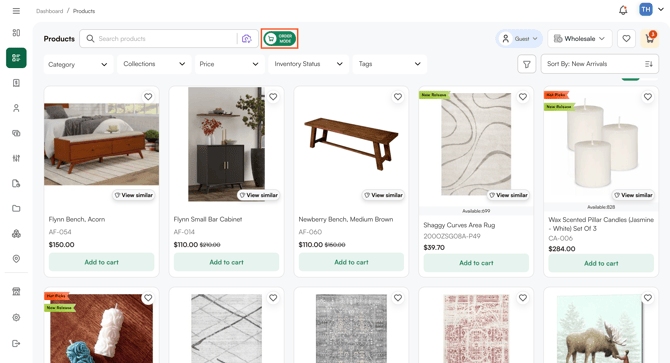Favorite the Newberry Bench, Medium Brown

click(x=398, y=97)
